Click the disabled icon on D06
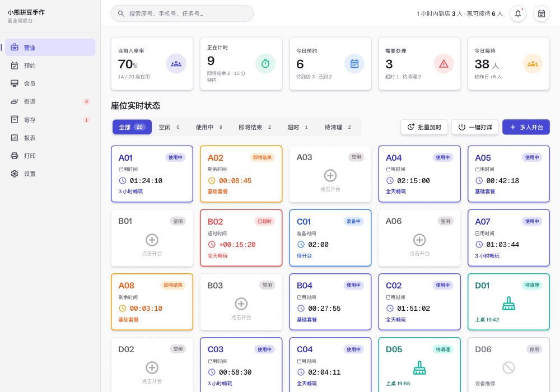This screenshot has width=560, height=392. point(508,368)
